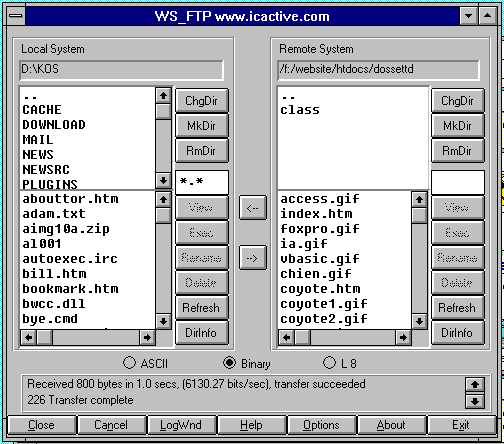504x444 pixels.
Task: Open About dialog
Action: click(x=391, y=425)
